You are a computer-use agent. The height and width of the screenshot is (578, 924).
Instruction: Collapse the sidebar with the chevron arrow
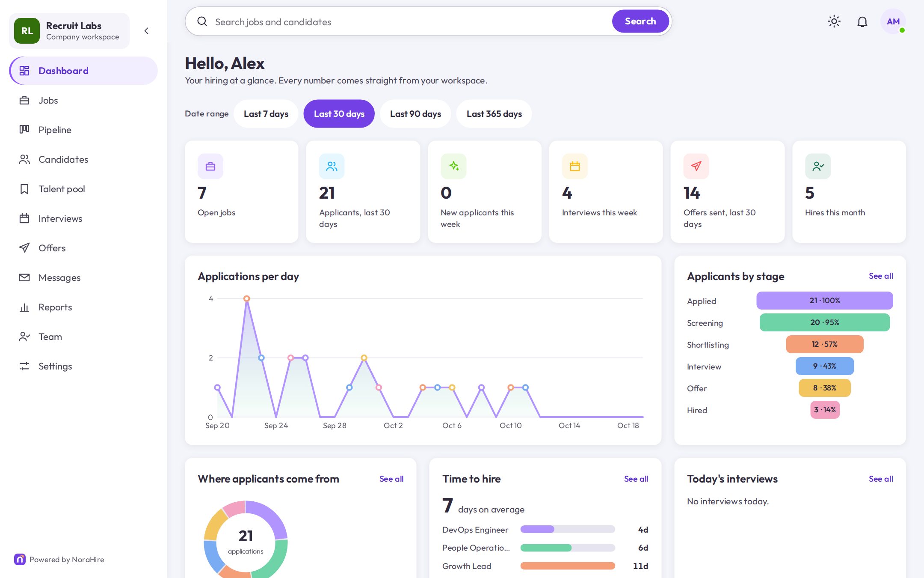coord(146,31)
